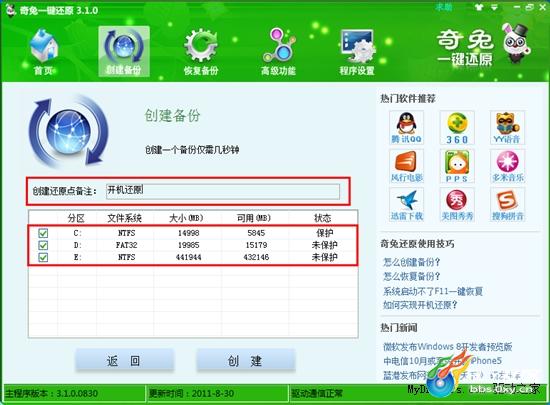Open the 首页 home icon

coord(43,52)
